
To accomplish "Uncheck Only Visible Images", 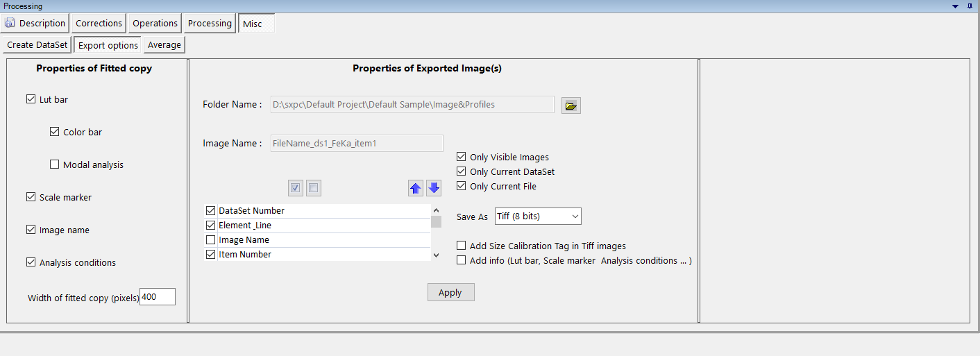I will tap(462, 157).
